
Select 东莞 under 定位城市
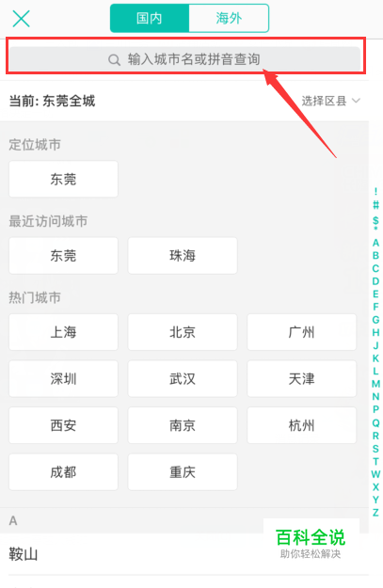pyautogui.click(x=63, y=180)
